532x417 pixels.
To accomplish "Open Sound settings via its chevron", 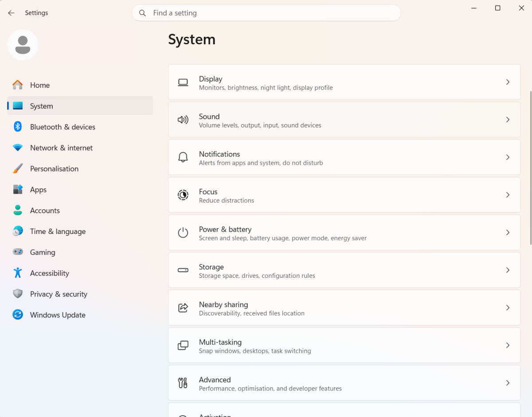I will point(508,120).
